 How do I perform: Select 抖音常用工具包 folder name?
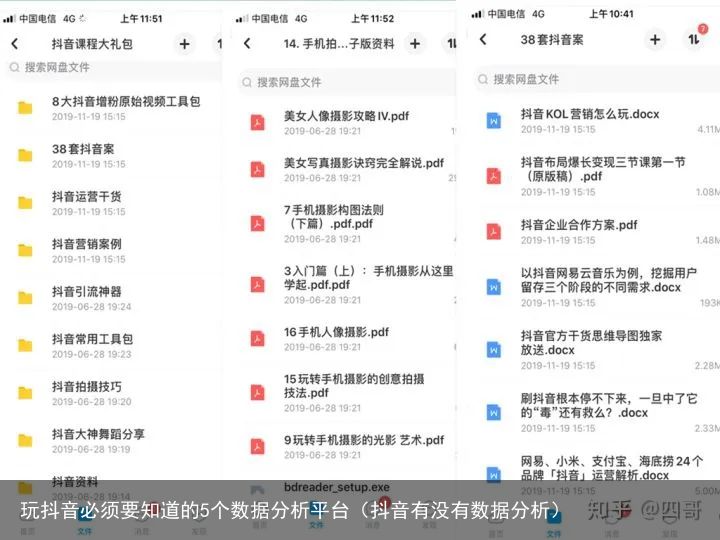[x=92, y=339]
